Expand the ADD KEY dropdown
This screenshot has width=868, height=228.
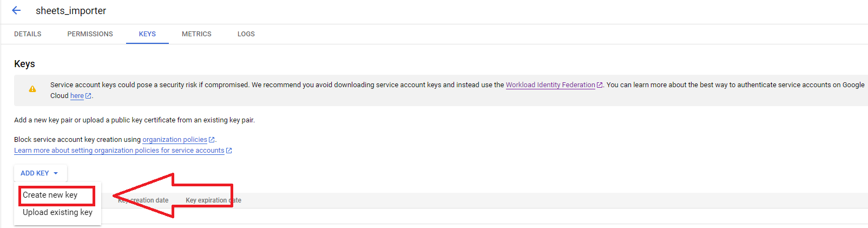click(40, 173)
